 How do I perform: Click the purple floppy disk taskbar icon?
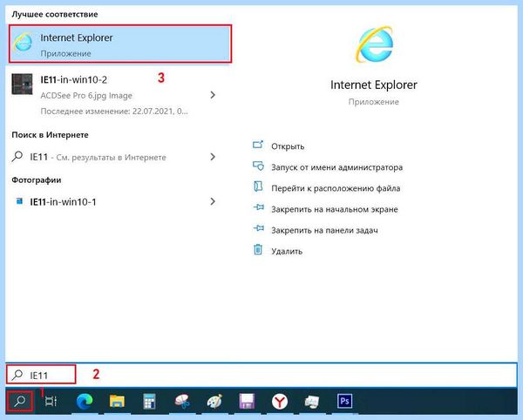click(x=247, y=401)
